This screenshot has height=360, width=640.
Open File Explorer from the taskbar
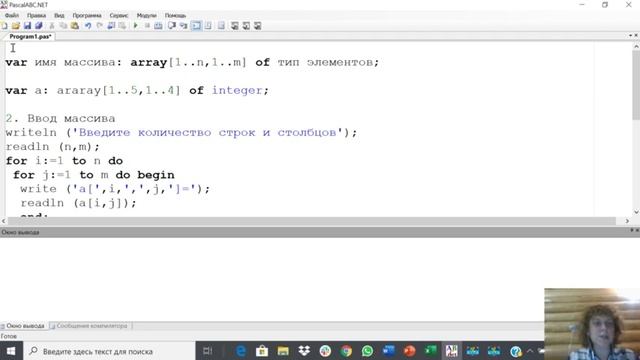click(283, 351)
